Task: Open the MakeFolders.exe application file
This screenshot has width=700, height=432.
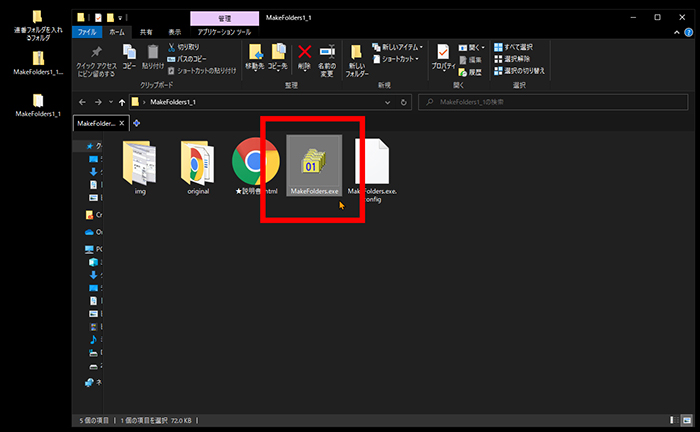Action: [315, 163]
